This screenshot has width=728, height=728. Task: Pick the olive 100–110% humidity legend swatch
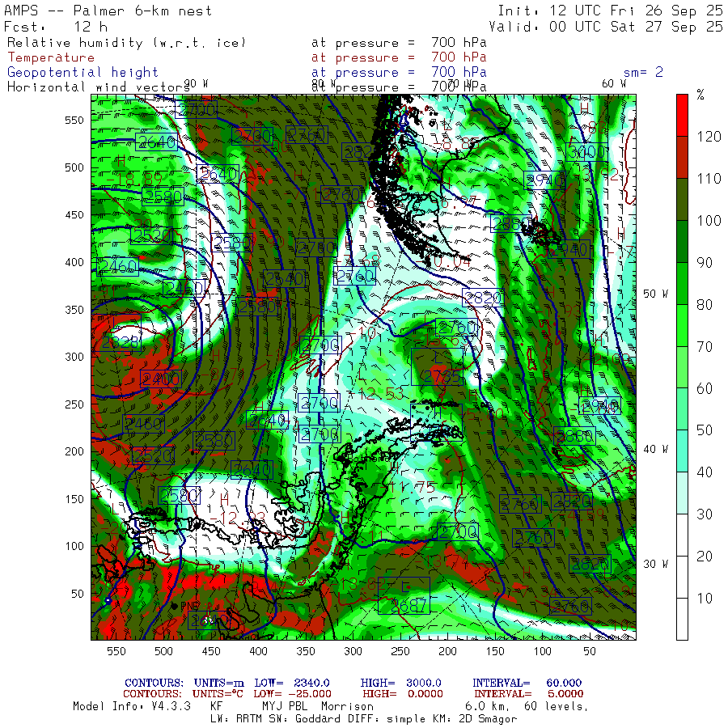click(x=682, y=200)
